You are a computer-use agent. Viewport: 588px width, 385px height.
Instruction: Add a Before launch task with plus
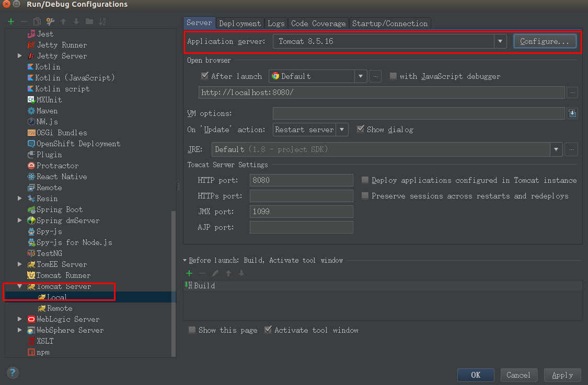coord(189,273)
